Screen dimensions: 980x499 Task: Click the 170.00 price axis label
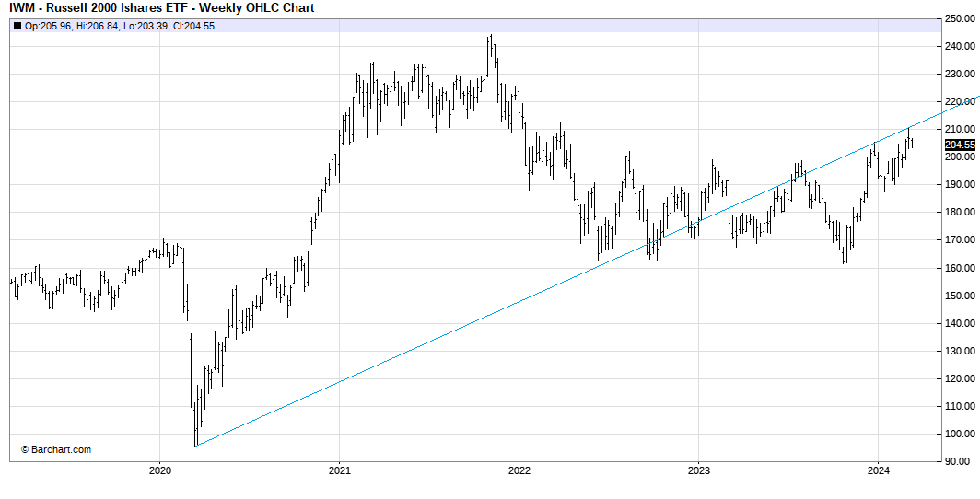(960, 239)
